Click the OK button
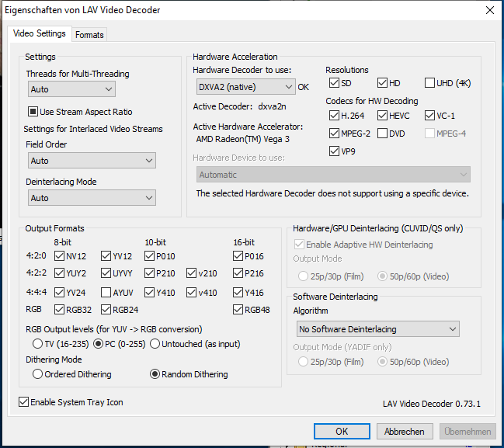 tap(342, 432)
